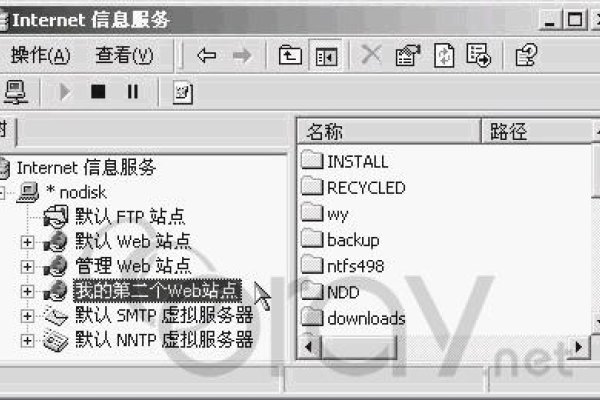Minimize the Internet 信息服务 window
This screenshot has height=400, width=600.
click(549, 20)
